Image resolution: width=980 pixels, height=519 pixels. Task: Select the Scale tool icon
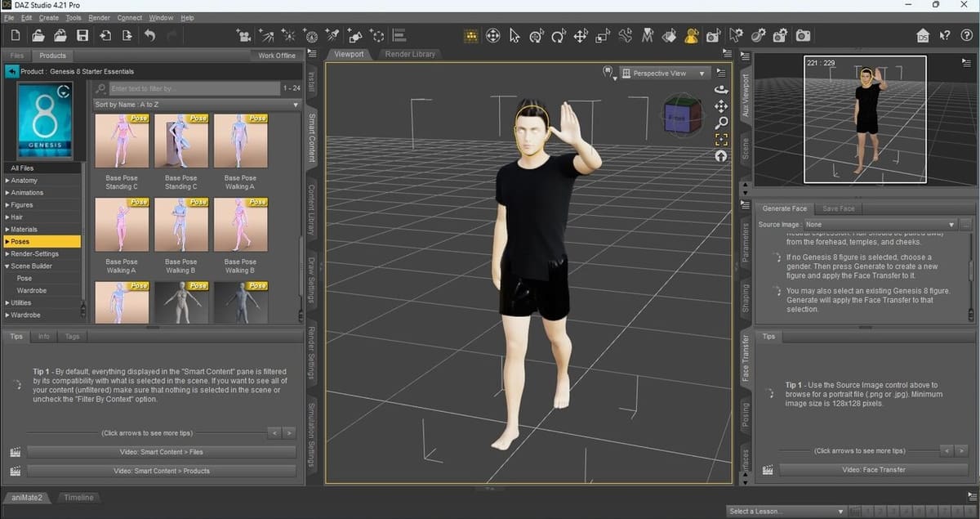[x=603, y=35]
